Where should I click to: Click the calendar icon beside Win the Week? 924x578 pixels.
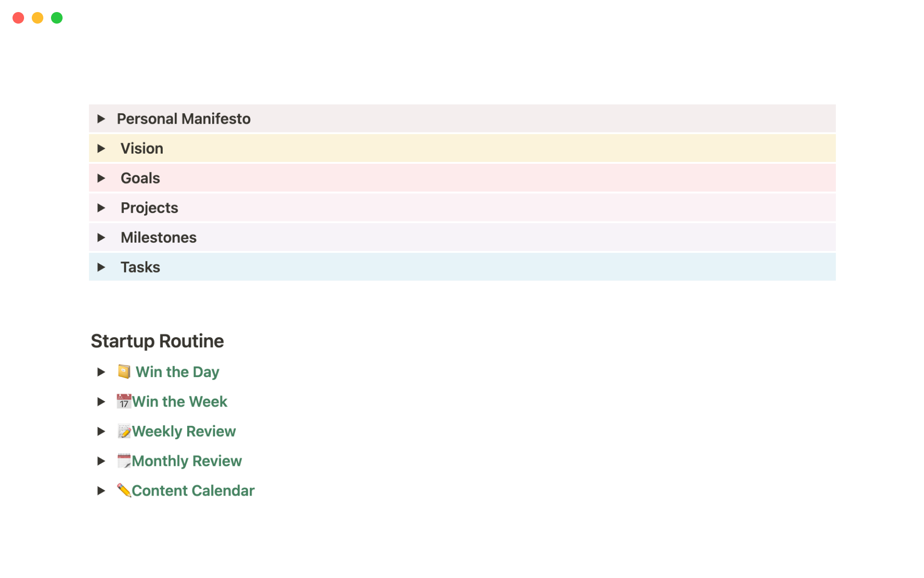tap(124, 401)
